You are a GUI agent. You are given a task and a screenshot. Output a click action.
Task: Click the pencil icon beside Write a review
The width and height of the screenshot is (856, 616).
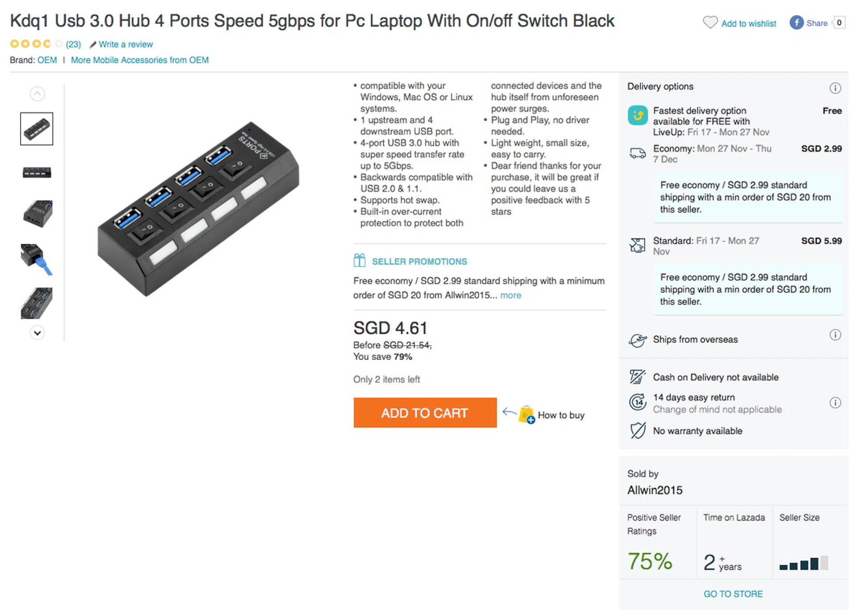(93, 45)
